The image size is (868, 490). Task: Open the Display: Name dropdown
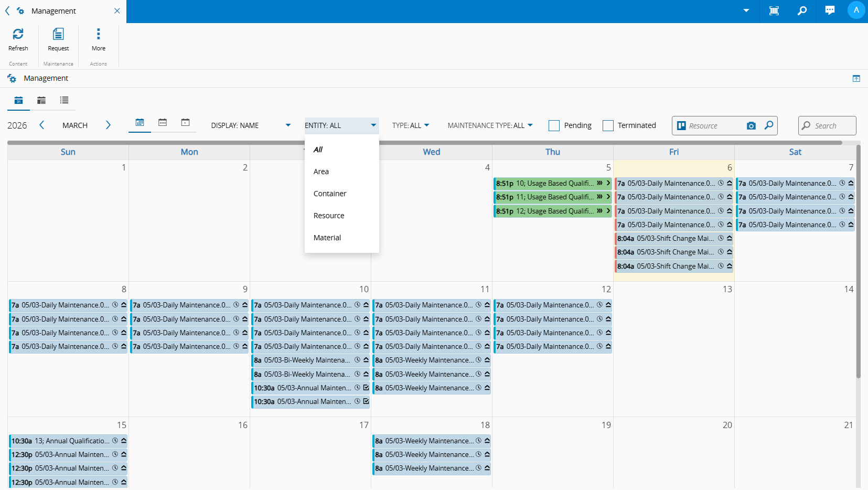pos(251,125)
